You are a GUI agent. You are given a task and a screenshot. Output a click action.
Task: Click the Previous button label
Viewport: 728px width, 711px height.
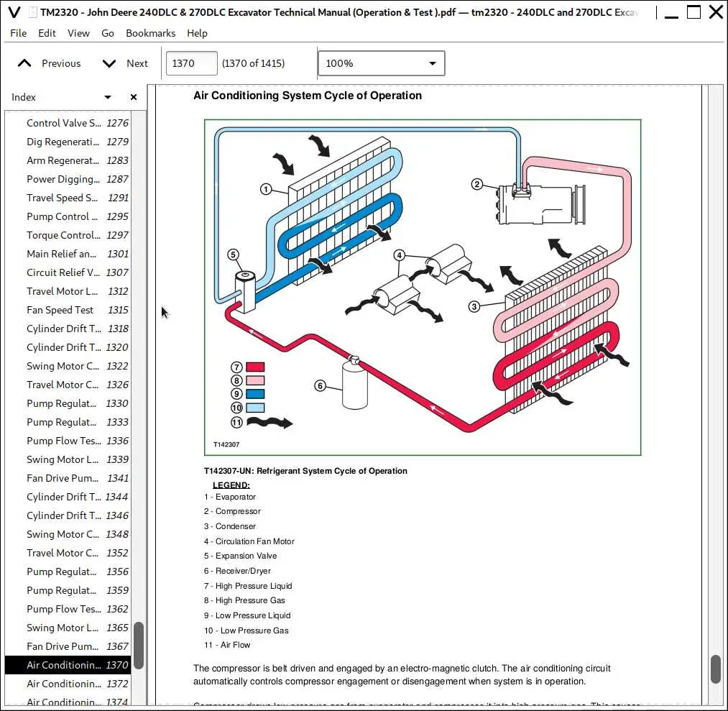click(x=61, y=63)
